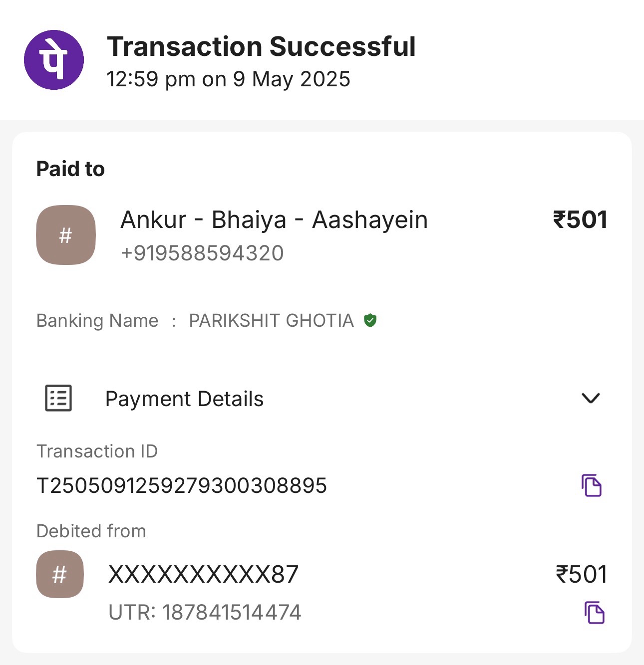
Task: Select the Transaction ID value text
Action: click(182, 485)
